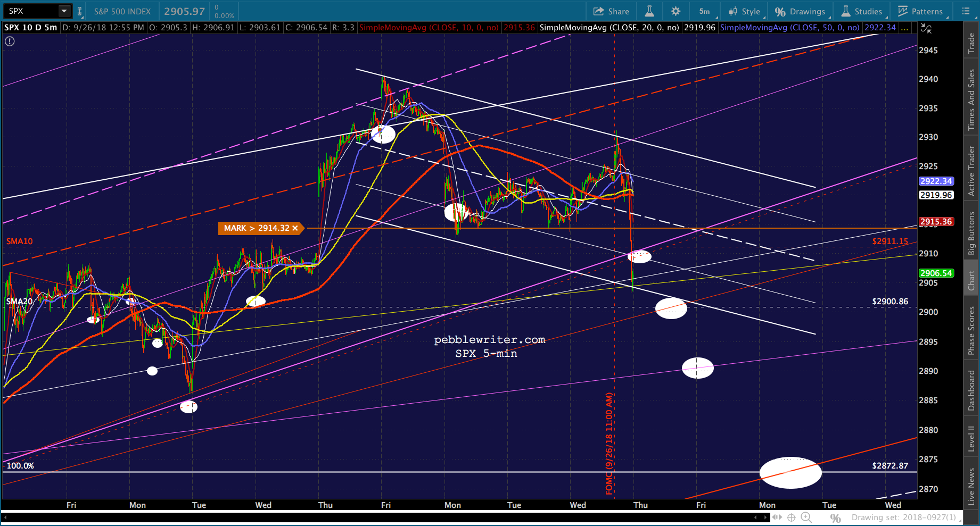The height and width of the screenshot is (526, 980).
Task: Click the pan/expand horizontal arrows icon
Action: [778, 517]
